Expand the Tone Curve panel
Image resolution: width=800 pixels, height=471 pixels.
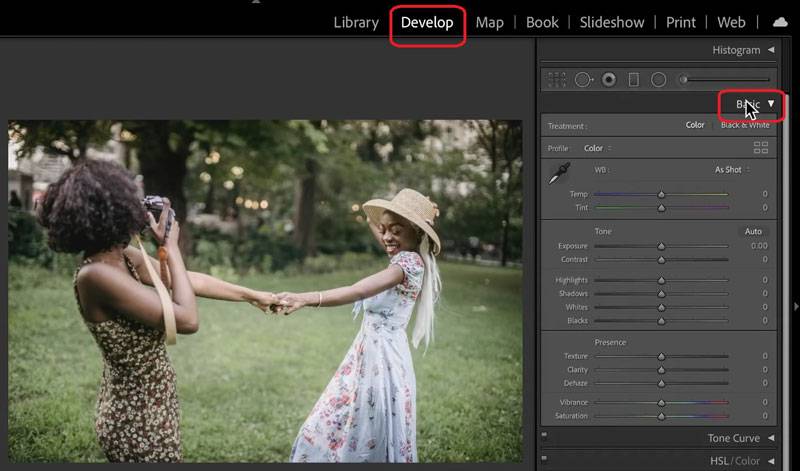(x=771, y=438)
